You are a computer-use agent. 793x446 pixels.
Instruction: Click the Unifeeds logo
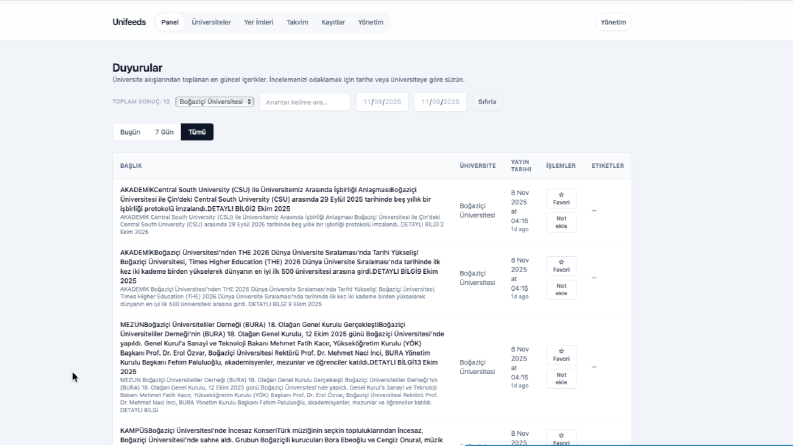(129, 22)
